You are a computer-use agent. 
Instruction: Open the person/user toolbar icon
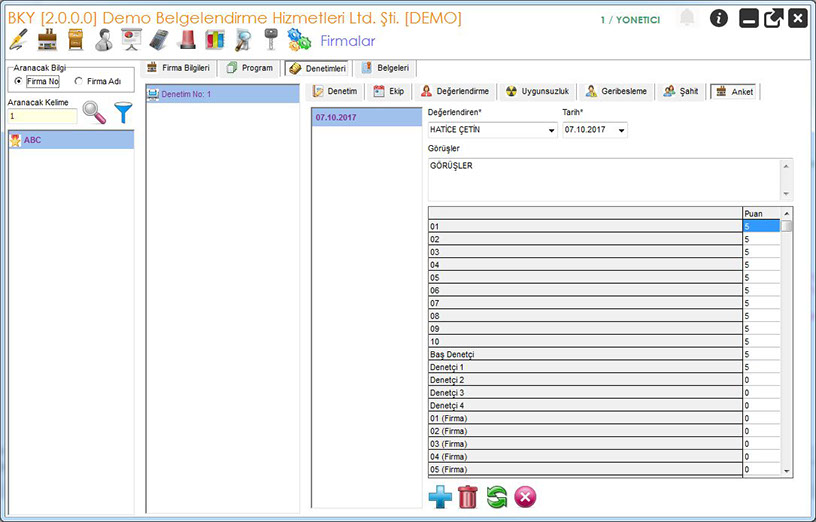point(104,40)
